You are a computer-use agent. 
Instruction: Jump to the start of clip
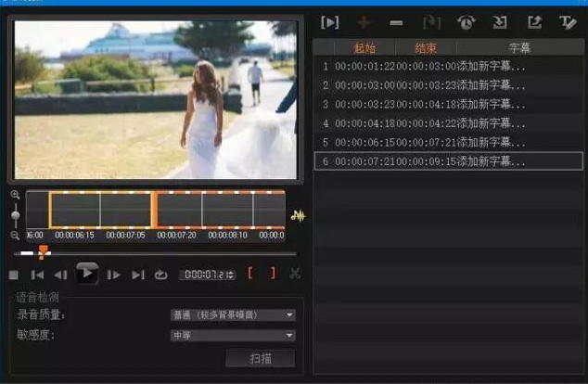point(37,275)
